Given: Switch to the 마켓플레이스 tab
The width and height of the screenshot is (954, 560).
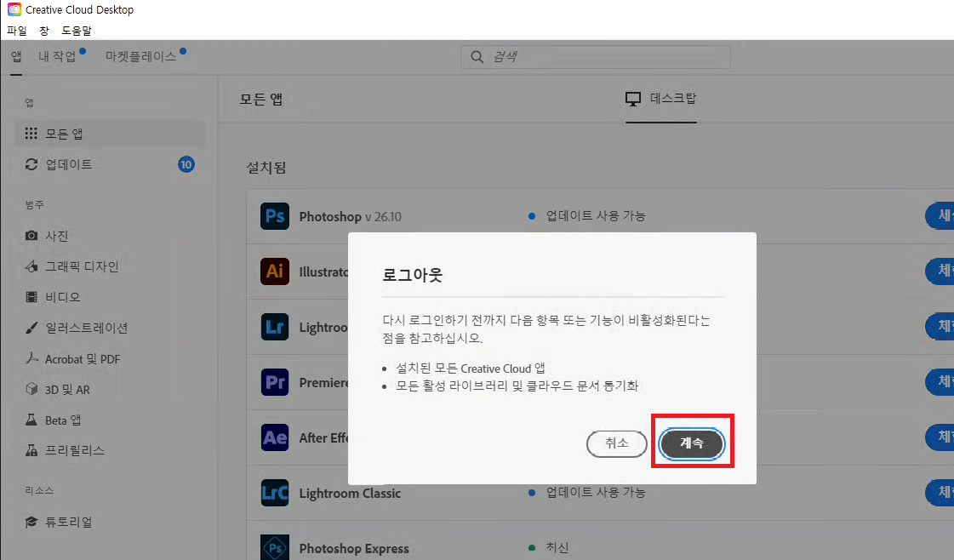Looking at the screenshot, I should [x=140, y=57].
